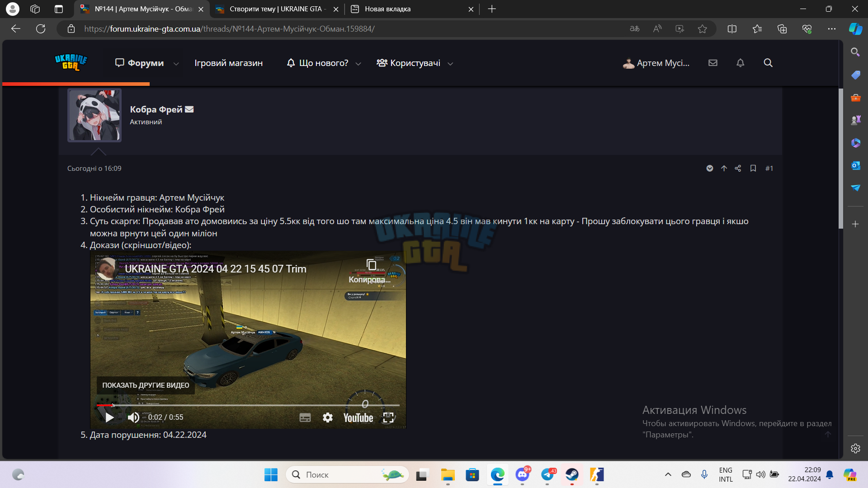This screenshot has width=868, height=488.
Task: Open Steam from taskbar
Action: pos(572,475)
